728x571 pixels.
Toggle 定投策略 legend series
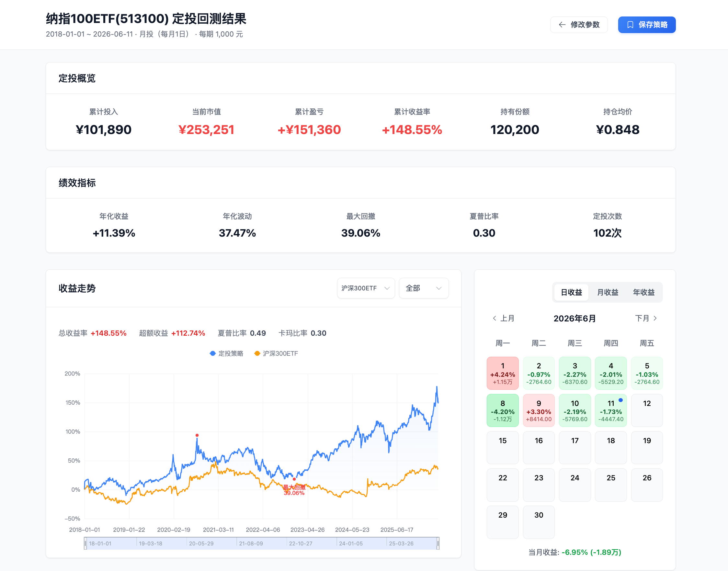(x=226, y=353)
